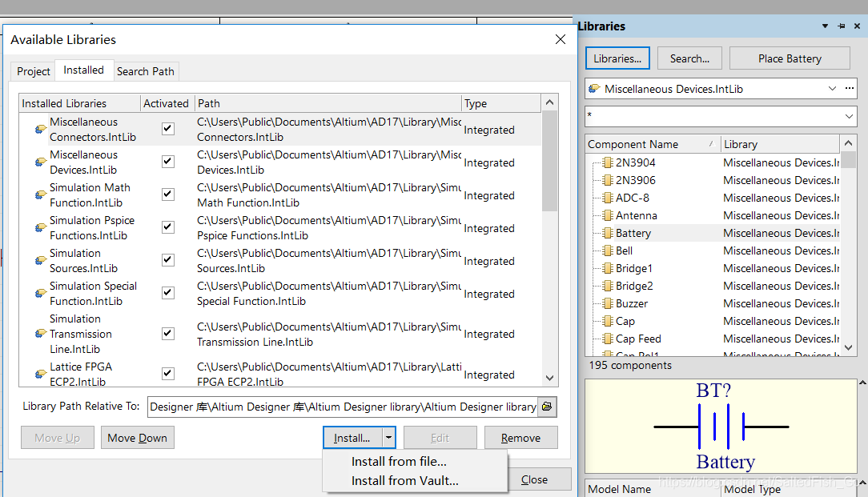Toggle Activated checkbox for Simulation Math Function.IntLib
The image size is (868, 497).
pos(167,194)
